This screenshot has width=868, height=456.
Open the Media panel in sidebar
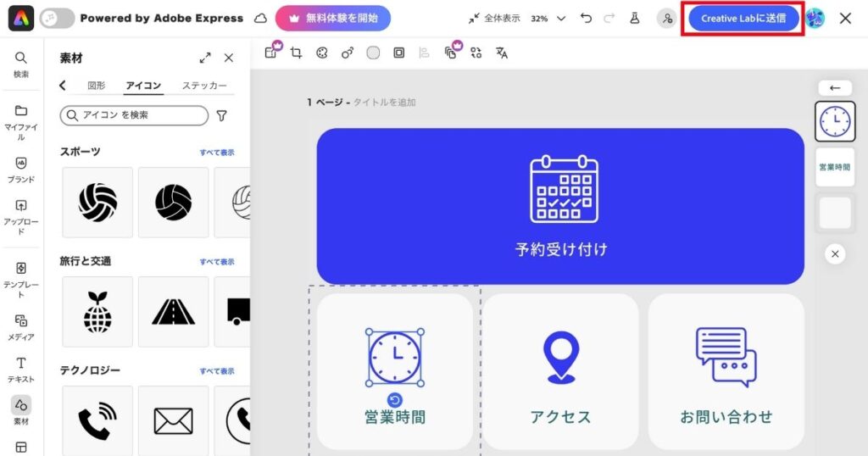[21, 326]
